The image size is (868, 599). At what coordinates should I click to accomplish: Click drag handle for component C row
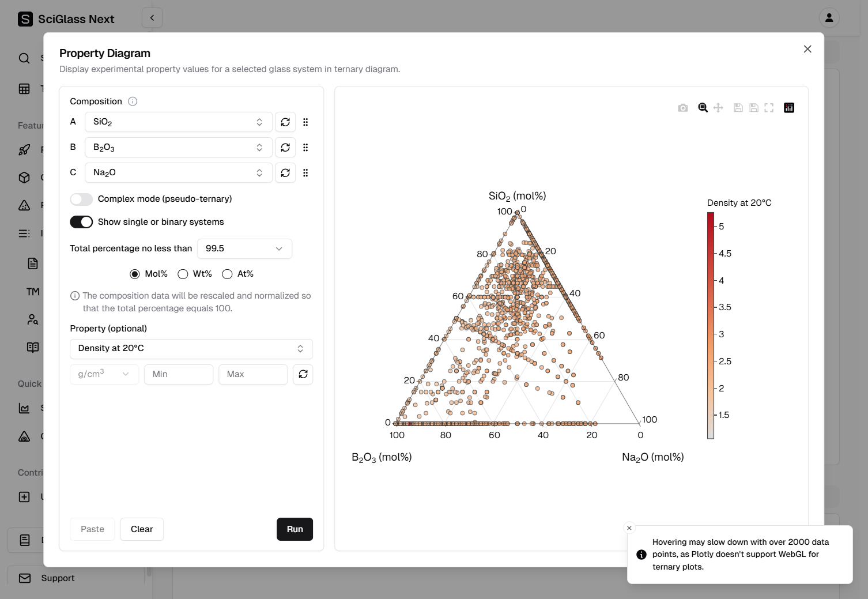pos(305,173)
